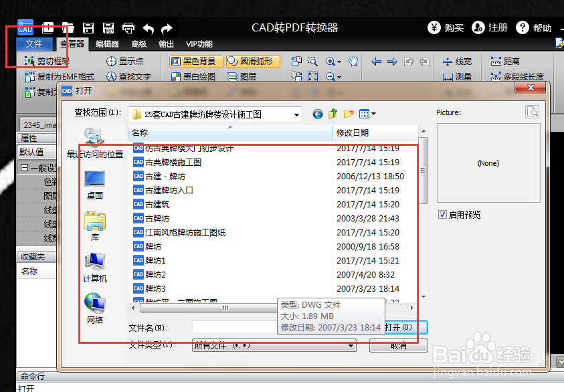The width and height of the screenshot is (564, 392).
Task: Go to 桌面 in sidebar
Action: tap(95, 185)
